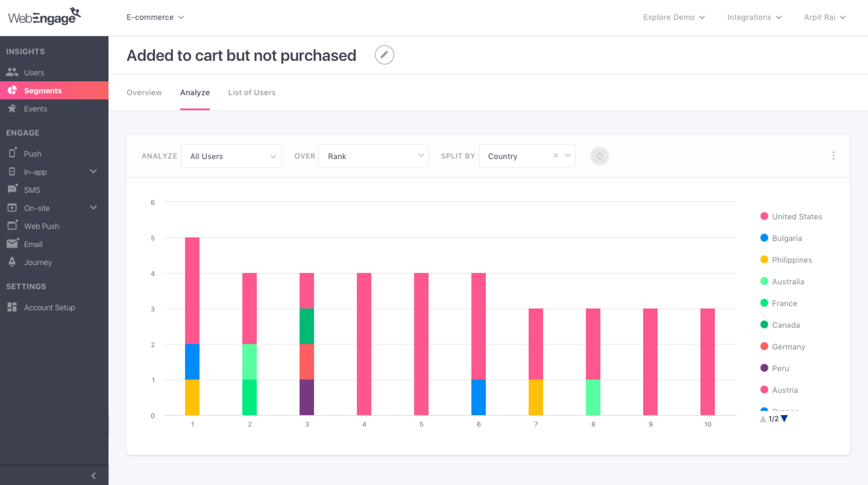The height and width of the screenshot is (485, 868).
Task: Click the pencil edit icon beside segment title
Action: click(384, 55)
